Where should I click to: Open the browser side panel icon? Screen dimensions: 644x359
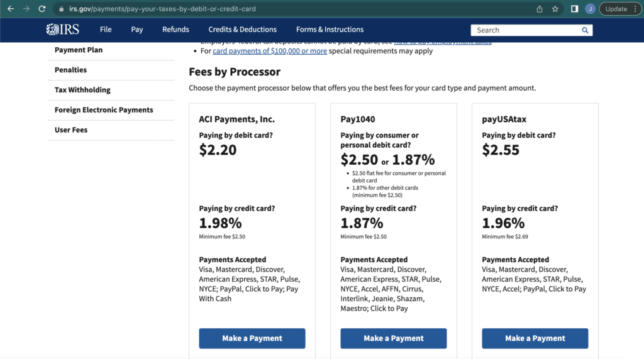pyautogui.click(x=574, y=9)
